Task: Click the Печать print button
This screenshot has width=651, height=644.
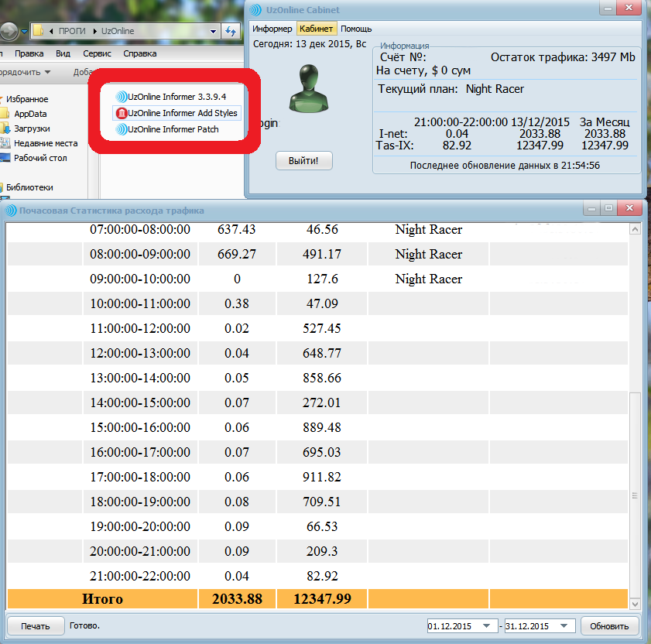Action: pos(35,626)
